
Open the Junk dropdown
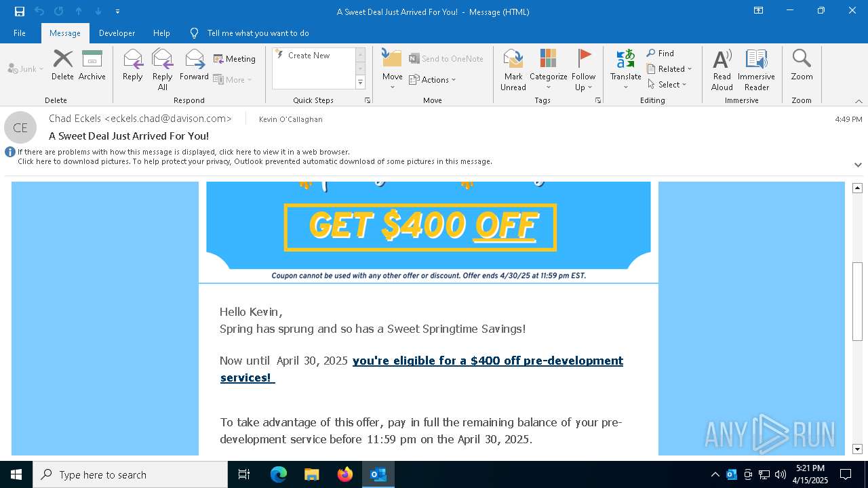(x=26, y=68)
